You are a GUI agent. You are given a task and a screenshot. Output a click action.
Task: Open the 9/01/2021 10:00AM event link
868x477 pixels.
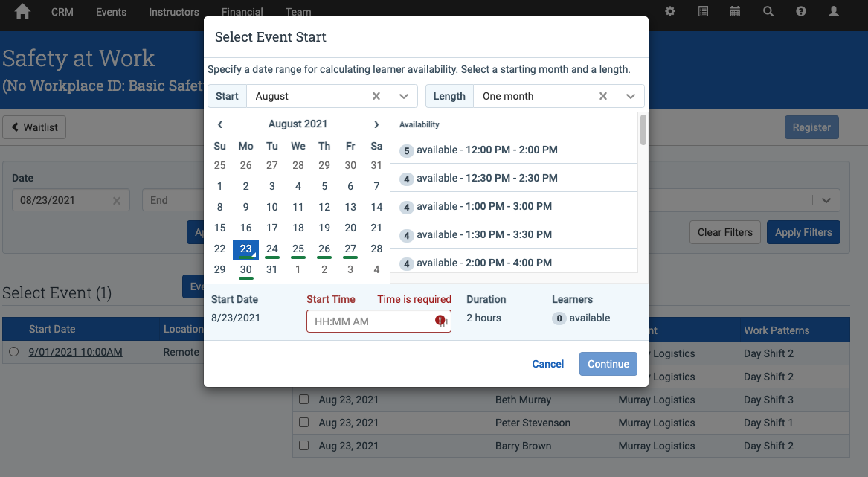pos(75,352)
